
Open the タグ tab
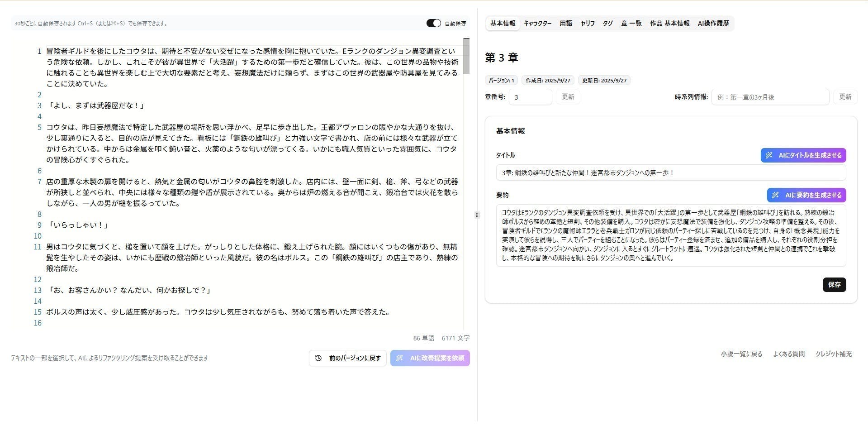607,23
